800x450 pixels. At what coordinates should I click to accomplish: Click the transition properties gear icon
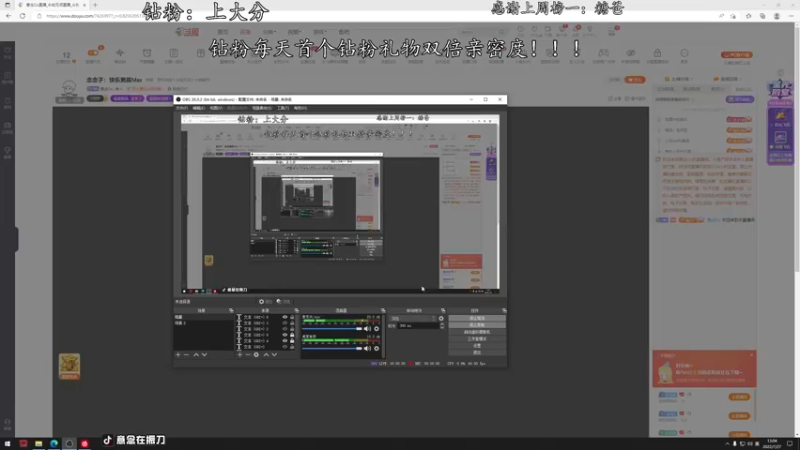[441, 318]
